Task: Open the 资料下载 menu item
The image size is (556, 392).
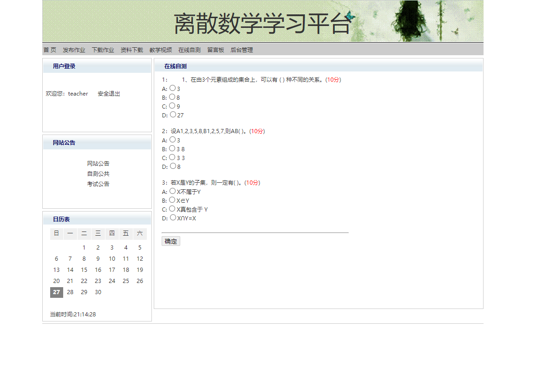Action: click(x=131, y=50)
